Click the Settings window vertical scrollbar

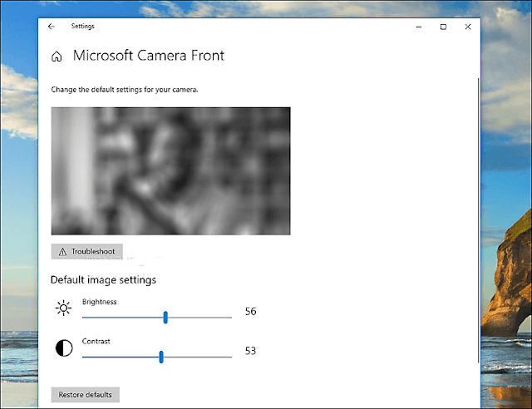tap(479, 220)
